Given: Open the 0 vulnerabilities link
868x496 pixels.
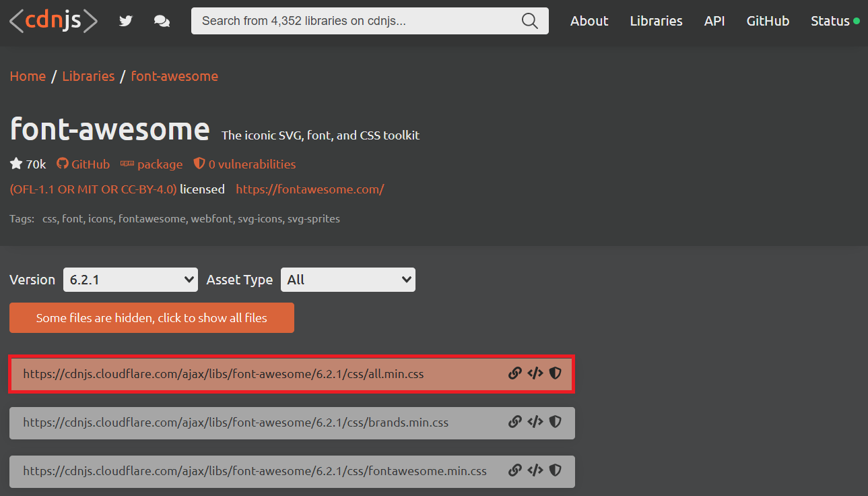Looking at the screenshot, I should tap(252, 164).
